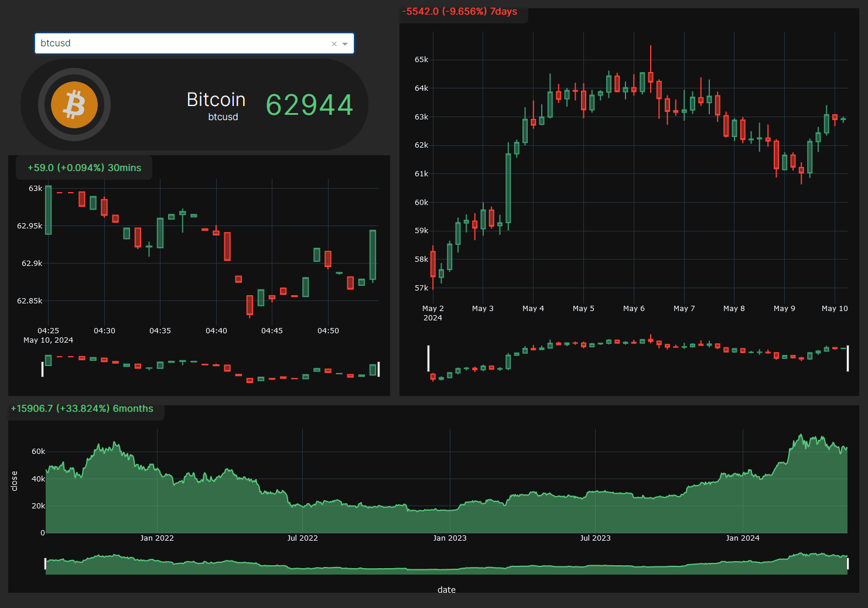Clear the btcusd selection with the x
Viewport: 868px width, 608px height.
334,44
